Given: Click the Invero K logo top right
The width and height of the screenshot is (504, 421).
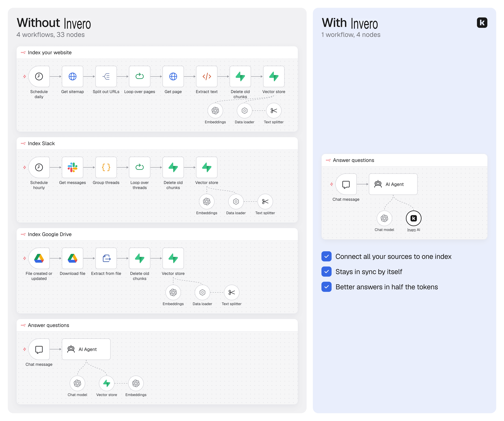Looking at the screenshot, I should click(482, 23).
